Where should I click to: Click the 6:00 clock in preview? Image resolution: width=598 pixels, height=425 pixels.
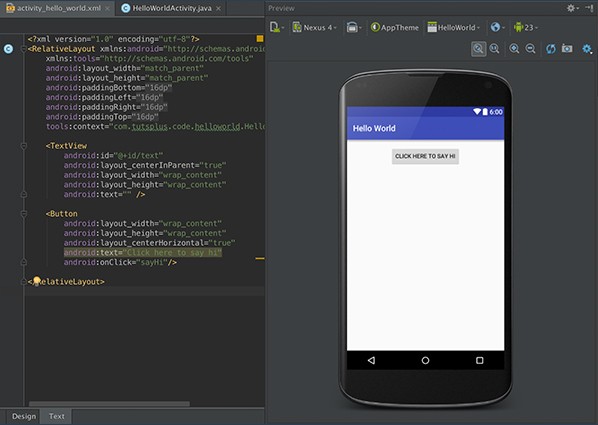(496, 112)
